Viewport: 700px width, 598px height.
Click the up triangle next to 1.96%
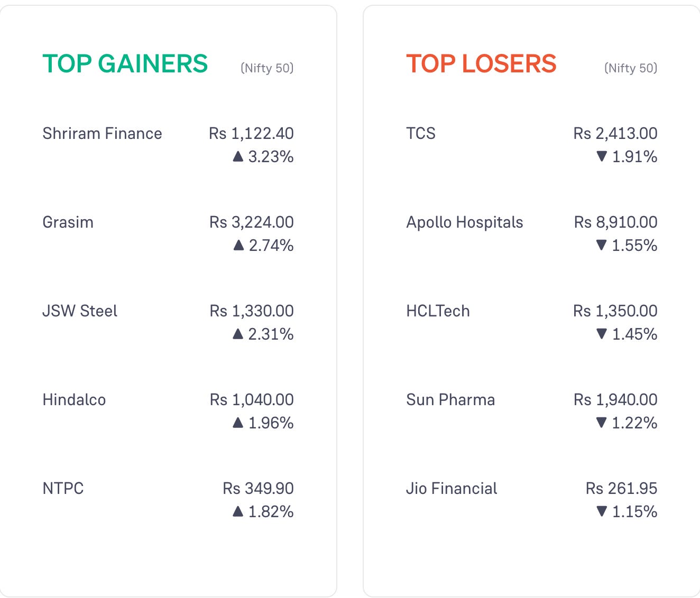coord(238,423)
